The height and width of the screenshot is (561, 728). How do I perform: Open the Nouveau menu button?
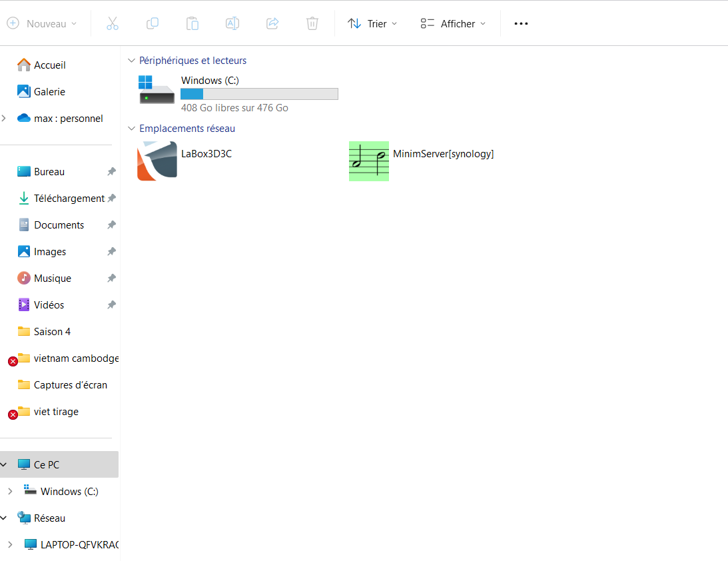point(41,23)
